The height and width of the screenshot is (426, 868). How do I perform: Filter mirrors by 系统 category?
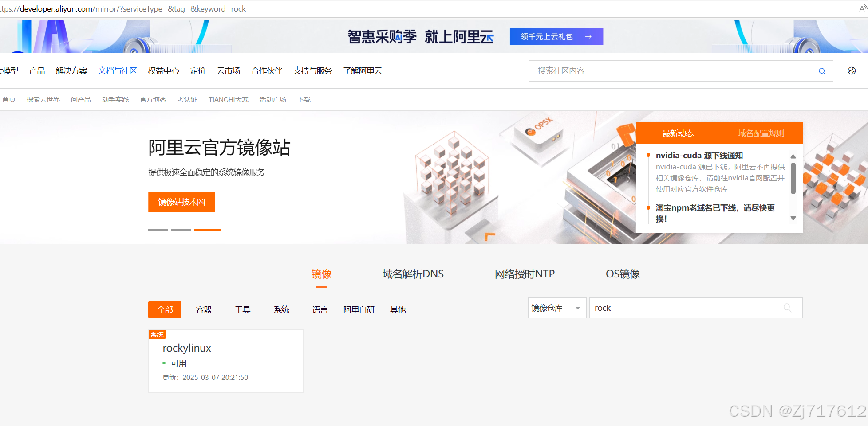point(281,309)
